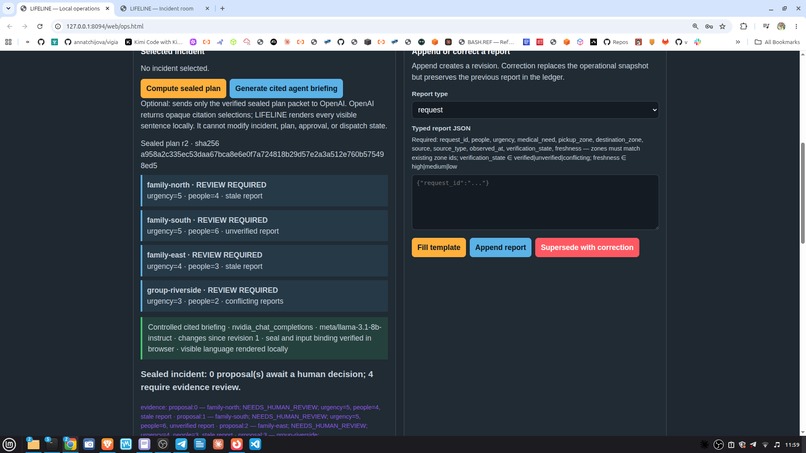The image size is (806, 453).
Task: Switch to the LIFELINE — Incident room tab
Action: pyautogui.click(x=162, y=9)
